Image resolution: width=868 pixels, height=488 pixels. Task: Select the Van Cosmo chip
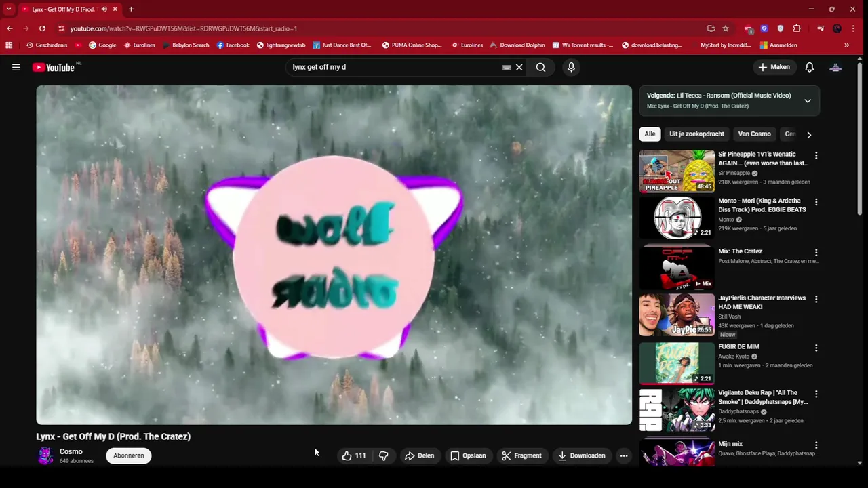pos(755,134)
